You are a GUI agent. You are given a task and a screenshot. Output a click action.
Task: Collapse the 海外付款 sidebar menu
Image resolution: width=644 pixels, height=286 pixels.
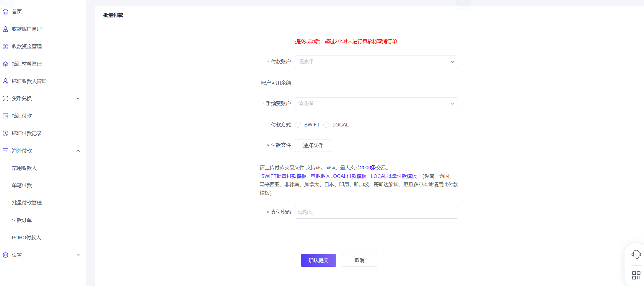point(78,151)
